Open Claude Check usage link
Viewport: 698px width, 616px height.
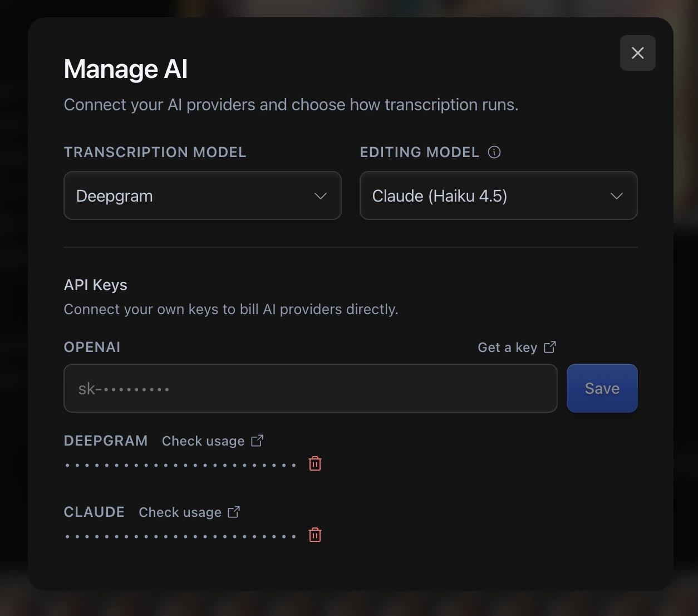pyautogui.click(x=189, y=512)
